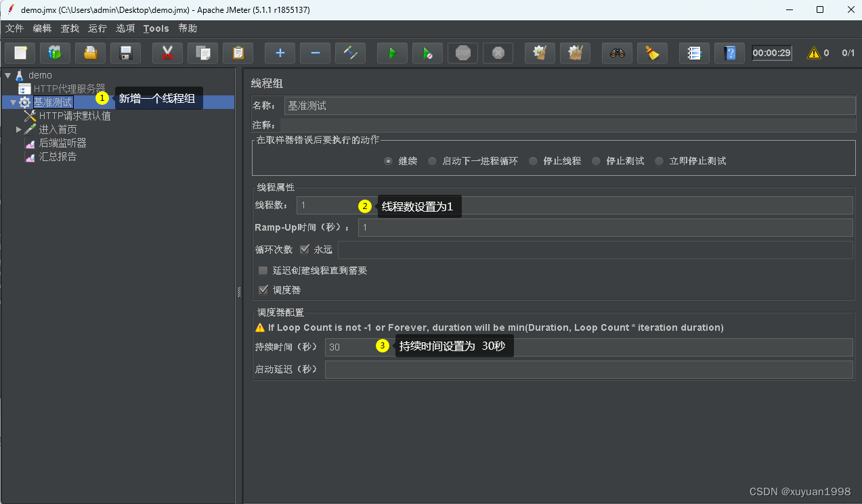Click the Open file folder icon
The width and height of the screenshot is (862, 504).
pos(90,53)
